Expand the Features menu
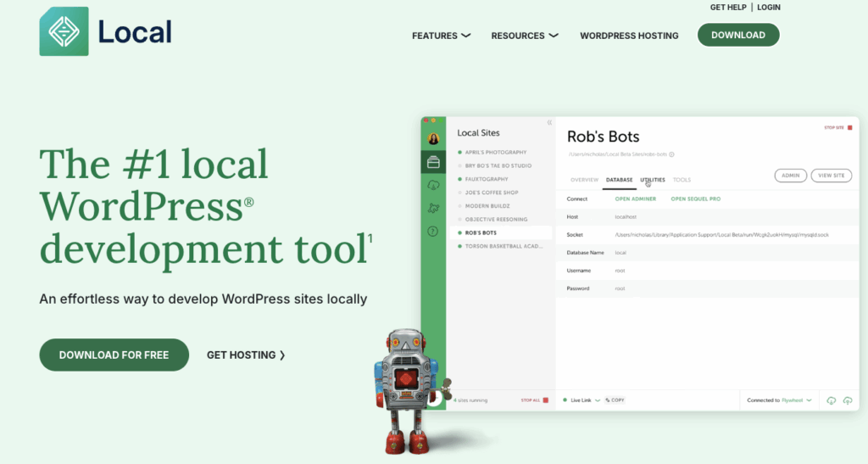The image size is (868, 464). 441,36
